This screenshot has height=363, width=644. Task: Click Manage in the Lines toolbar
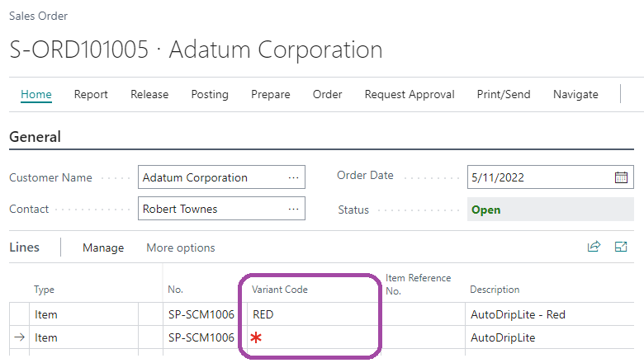(103, 247)
